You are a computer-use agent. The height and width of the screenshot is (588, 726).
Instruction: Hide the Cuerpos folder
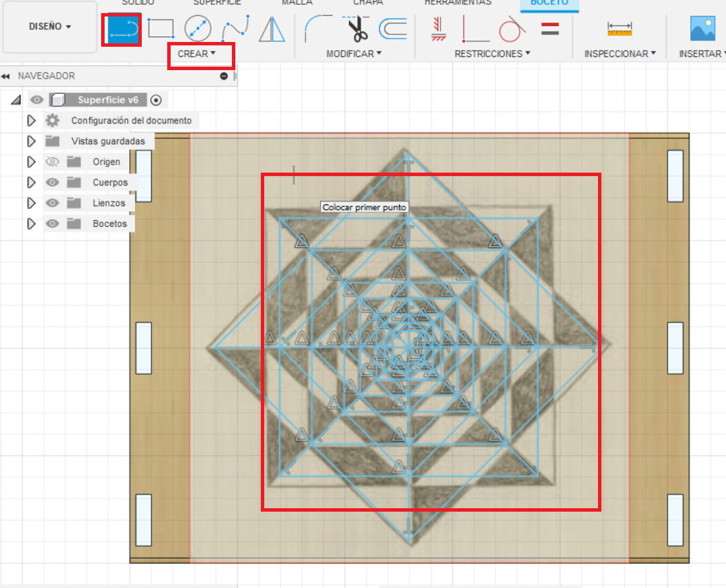point(52,182)
